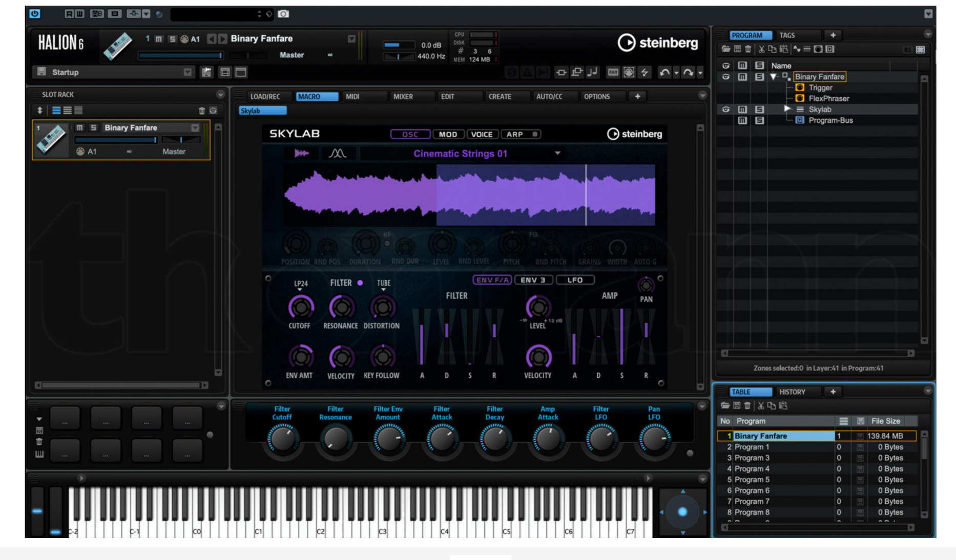The image size is (956, 560).
Task: Click the save icon beside the trigger pads
Action: pyautogui.click(x=39, y=430)
